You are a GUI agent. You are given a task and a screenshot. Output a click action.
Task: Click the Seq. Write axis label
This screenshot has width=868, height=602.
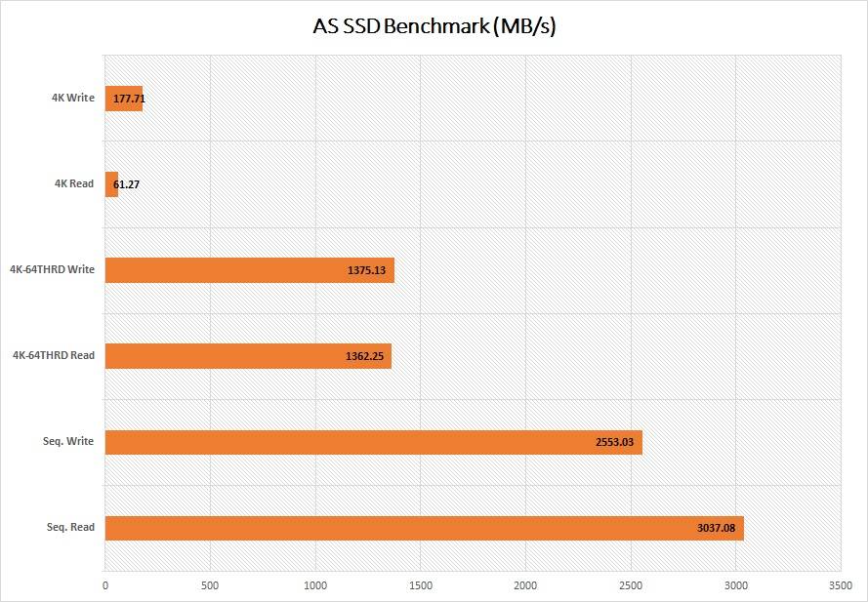68,442
